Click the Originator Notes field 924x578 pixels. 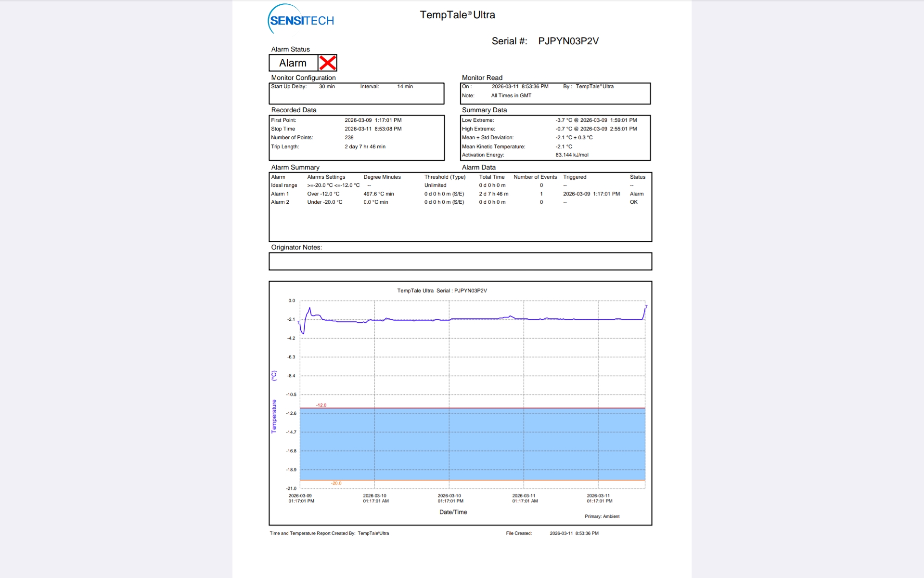[x=460, y=262]
